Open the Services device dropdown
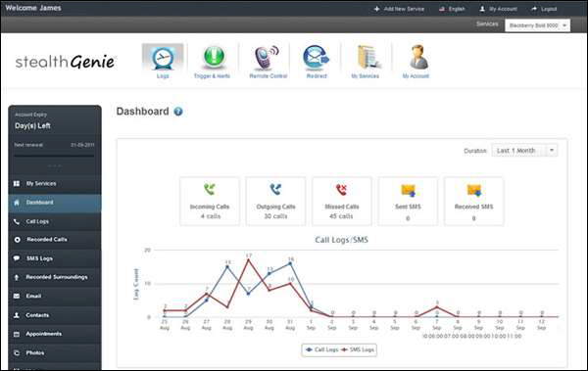 [537, 25]
